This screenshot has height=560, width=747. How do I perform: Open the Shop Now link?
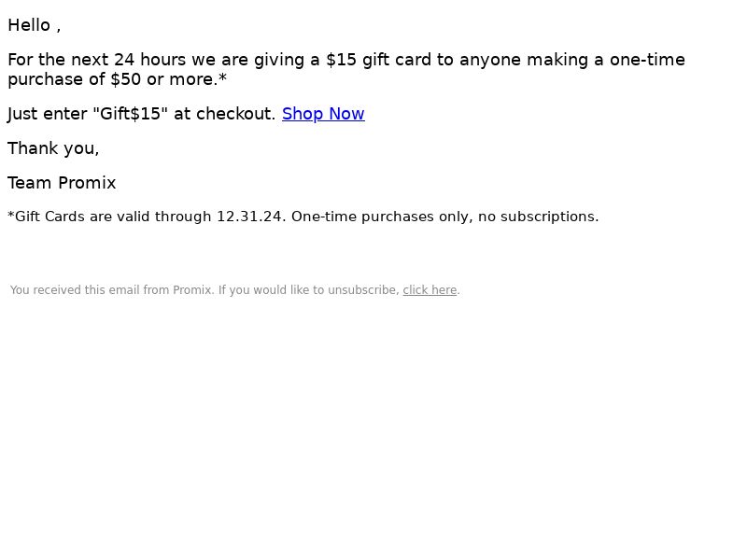(x=323, y=114)
